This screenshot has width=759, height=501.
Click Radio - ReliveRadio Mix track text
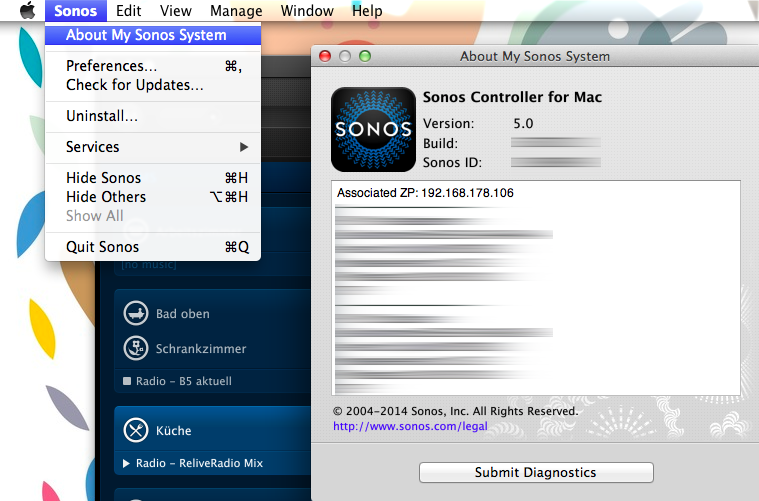(x=199, y=463)
